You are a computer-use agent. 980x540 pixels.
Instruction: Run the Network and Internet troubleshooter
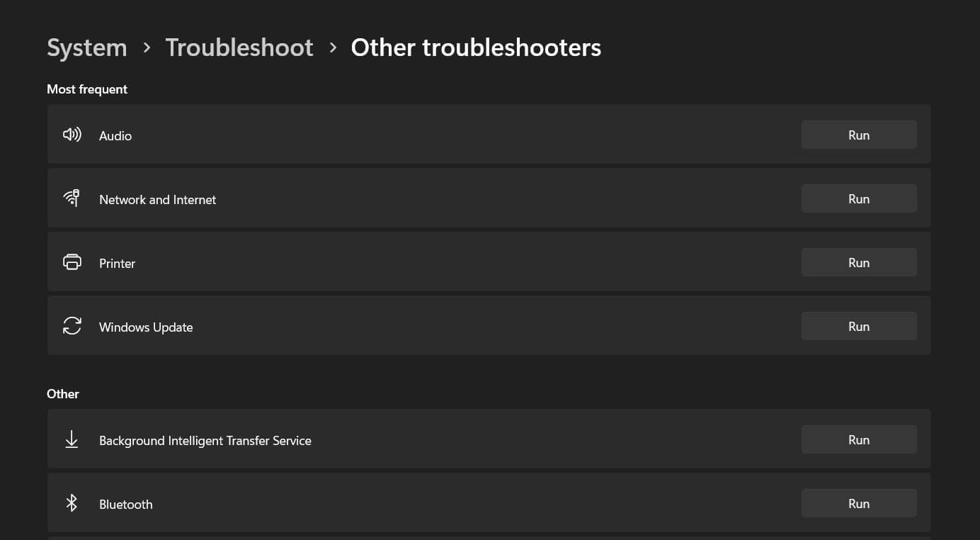(x=858, y=198)
